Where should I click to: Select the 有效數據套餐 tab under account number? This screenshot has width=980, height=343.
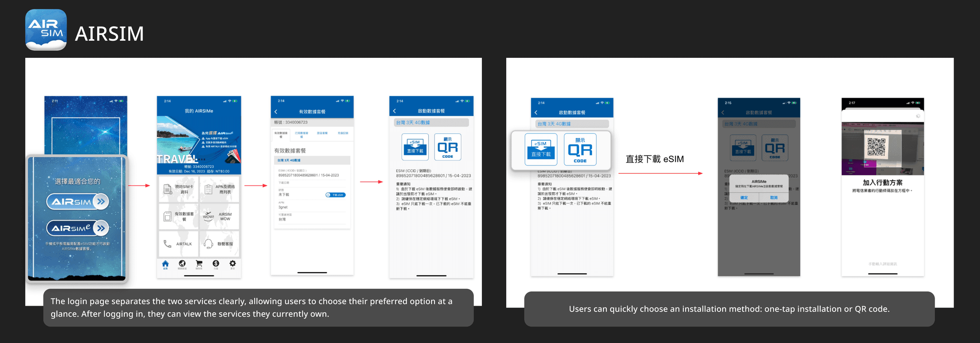pyautogui.click(x=281, y=134)
